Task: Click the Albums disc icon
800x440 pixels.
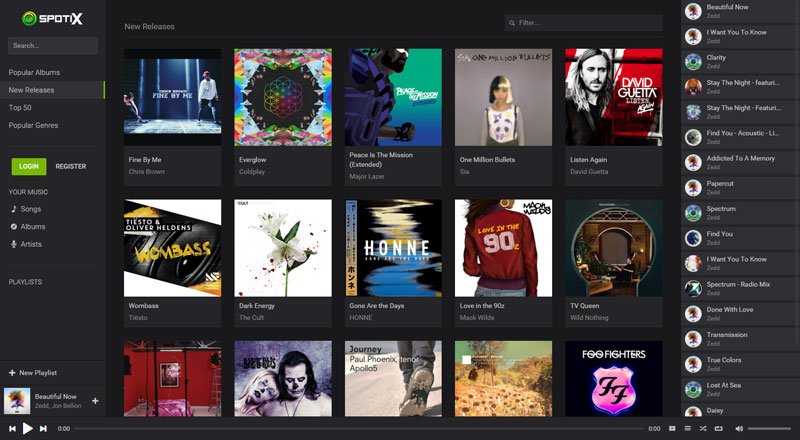Action: coord(14,227)
